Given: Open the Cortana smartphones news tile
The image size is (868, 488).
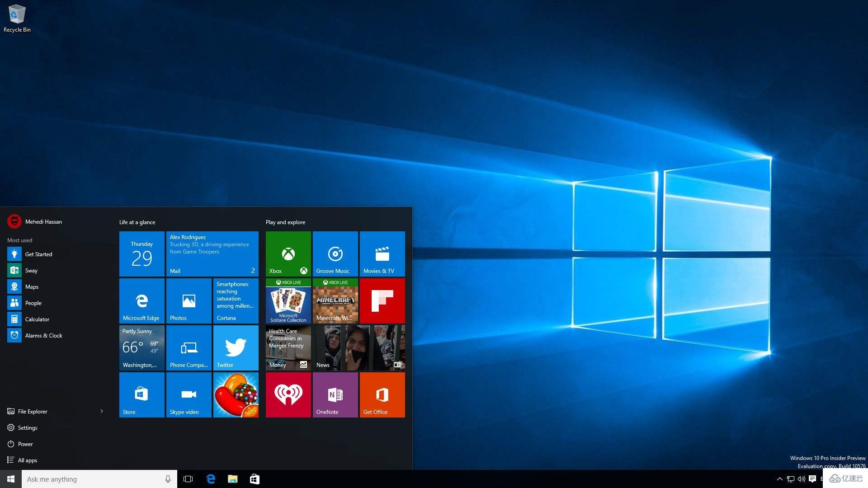Looking at the screenshot, I should tap(236, 301).
